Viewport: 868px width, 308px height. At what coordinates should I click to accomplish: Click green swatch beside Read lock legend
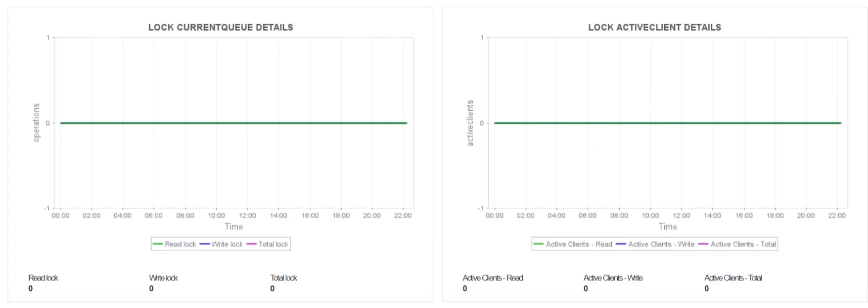pyautogui.click(x=158, y=244)
